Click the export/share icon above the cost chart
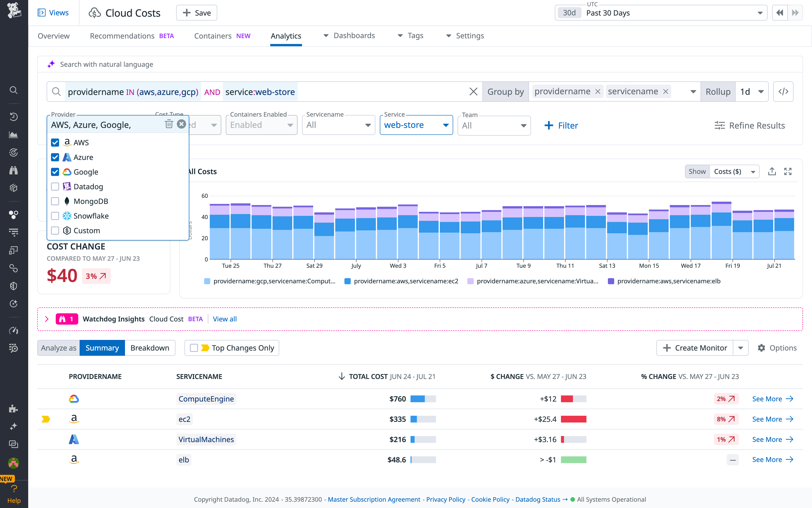 (772, 171)
